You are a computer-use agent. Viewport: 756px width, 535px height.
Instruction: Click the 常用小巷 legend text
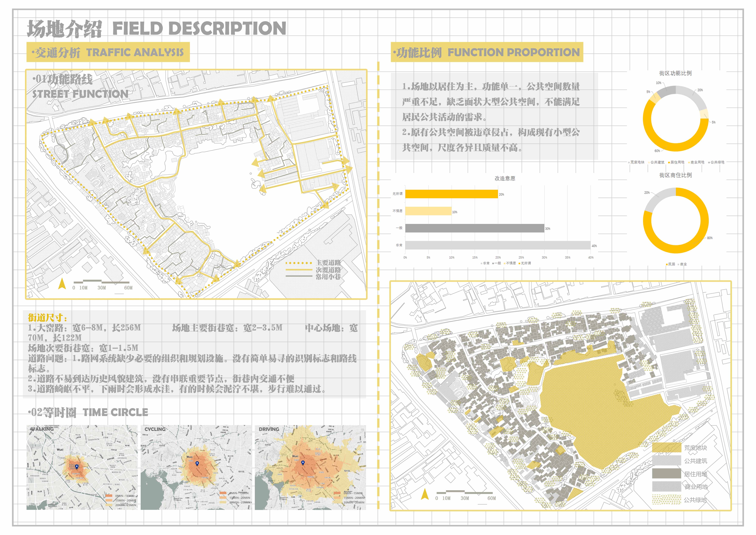329,276
